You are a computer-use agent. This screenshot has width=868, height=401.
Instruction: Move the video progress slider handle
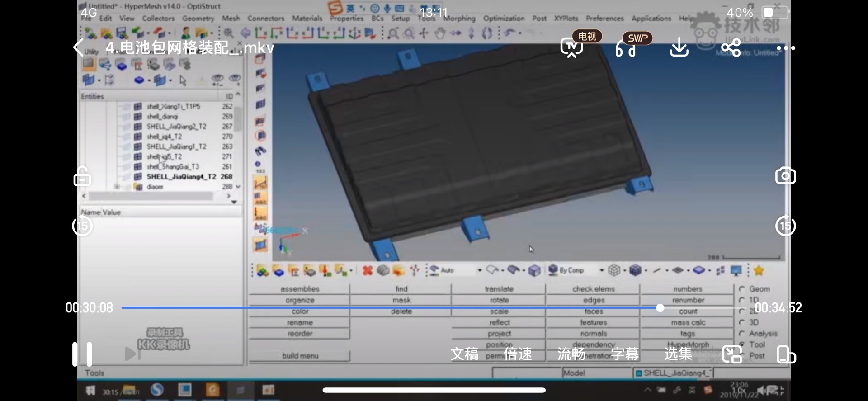point(660,308)
